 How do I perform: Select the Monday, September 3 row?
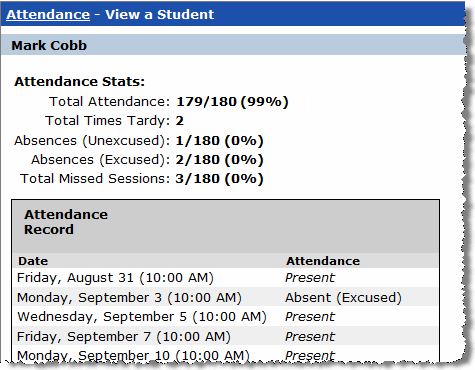point(225,297)
